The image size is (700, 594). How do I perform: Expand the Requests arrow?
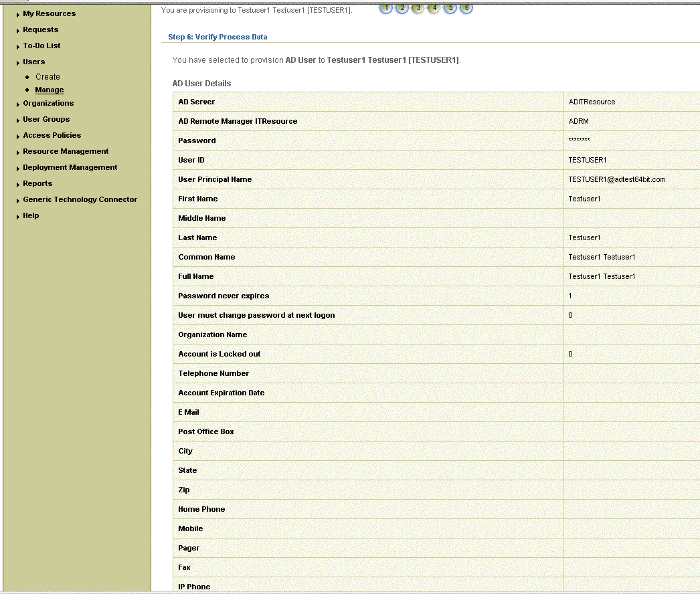[18, 31]
